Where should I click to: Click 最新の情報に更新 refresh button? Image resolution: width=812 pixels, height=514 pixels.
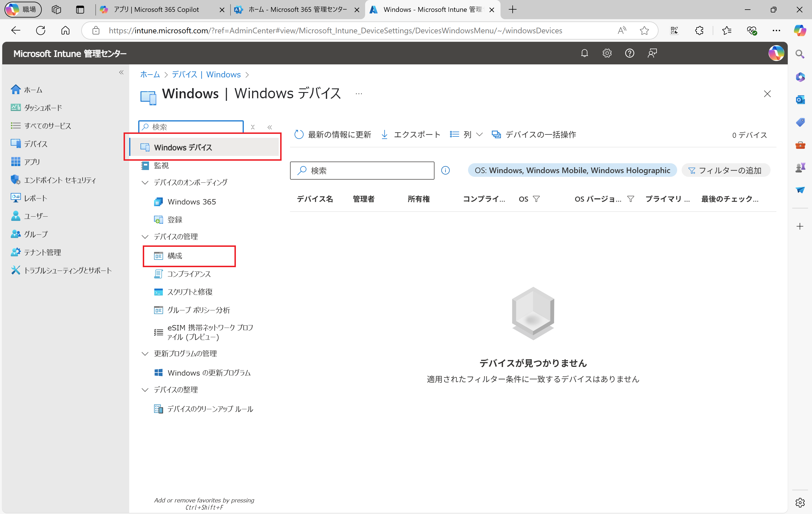(x=332, y=135)
